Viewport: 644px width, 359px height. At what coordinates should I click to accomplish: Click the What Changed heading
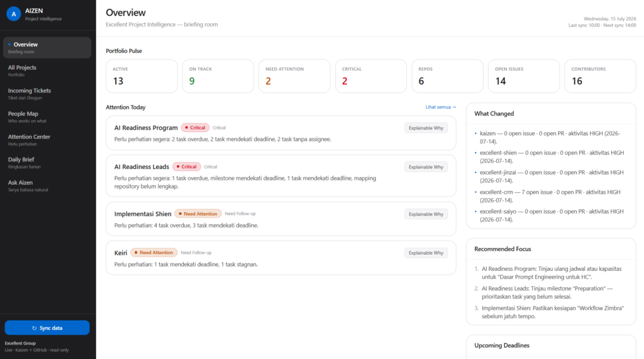[x=494, y=114]
